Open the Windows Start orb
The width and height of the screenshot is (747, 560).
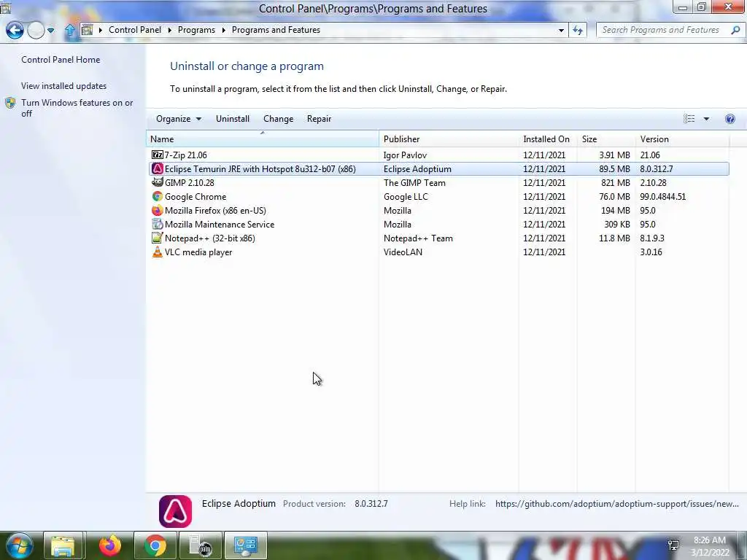click(20, 546)
